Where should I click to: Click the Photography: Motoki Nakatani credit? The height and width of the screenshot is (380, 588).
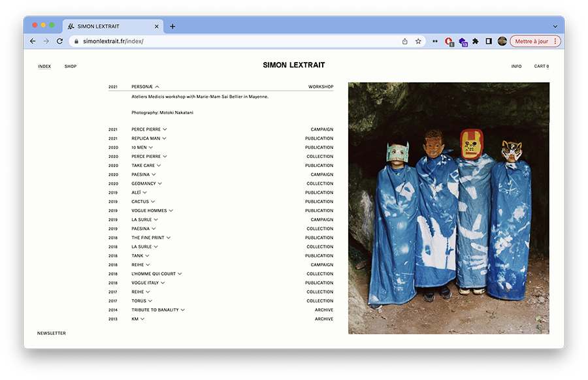[x=162, y=112]
